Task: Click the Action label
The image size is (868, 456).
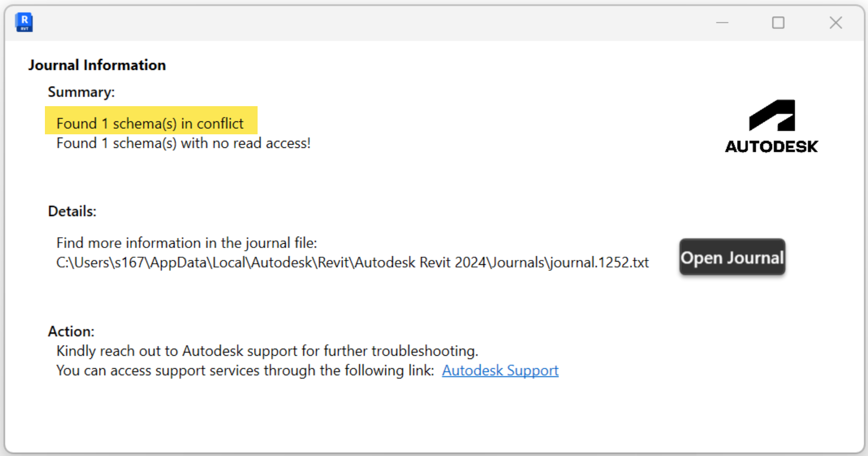Action: (71, 331)
